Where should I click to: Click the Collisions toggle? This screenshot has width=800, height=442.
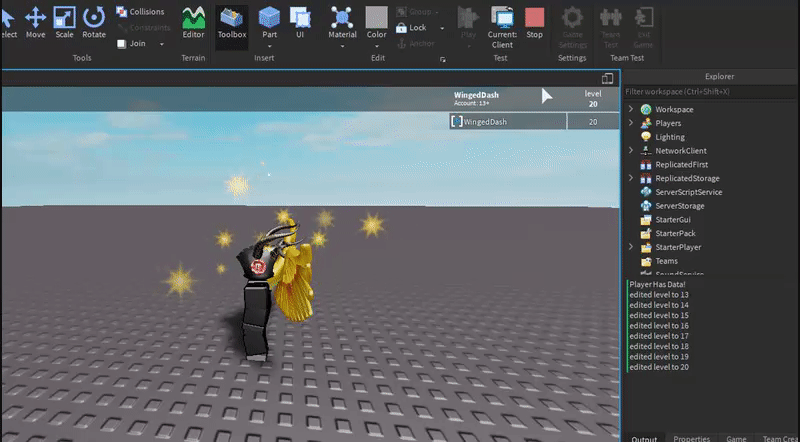click(140, 11)
